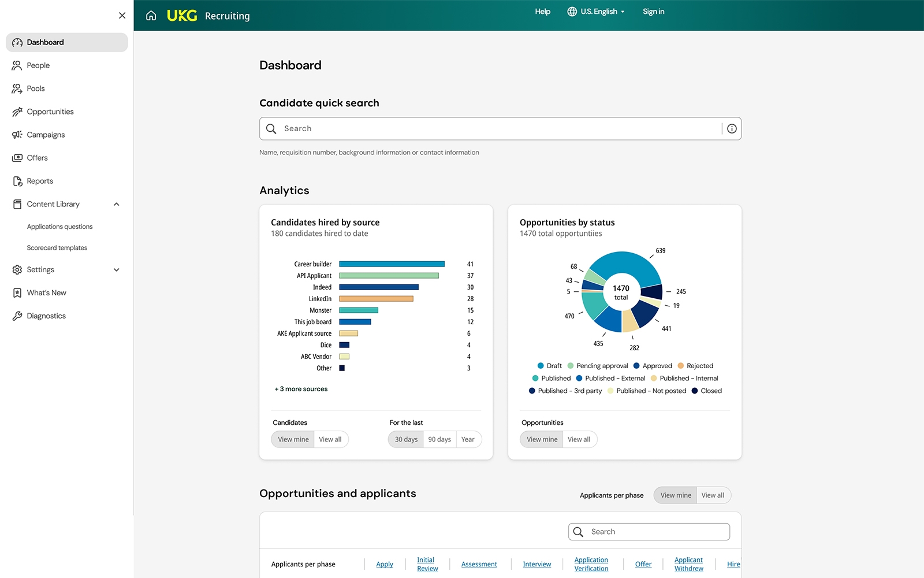Open the U.S. English language dropdown

[x=596, y=12]
